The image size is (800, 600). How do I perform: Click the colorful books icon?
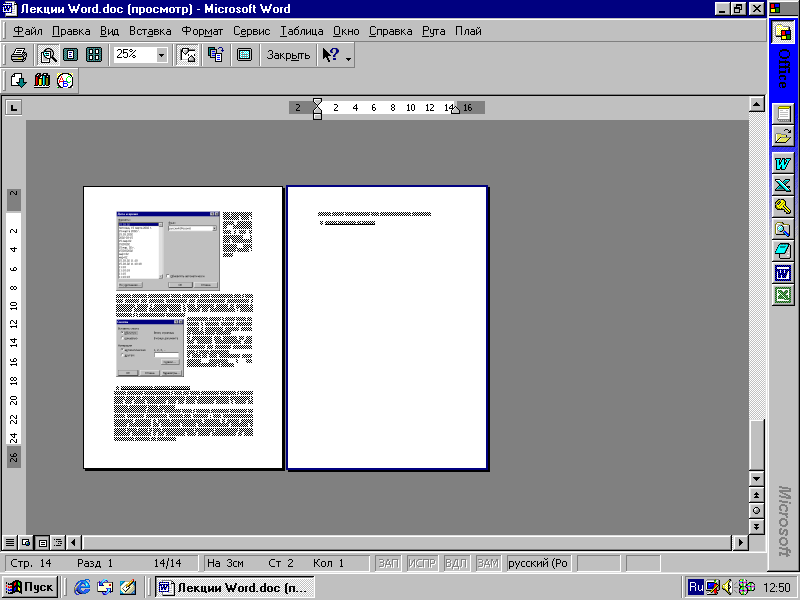(x=42, y=81)
